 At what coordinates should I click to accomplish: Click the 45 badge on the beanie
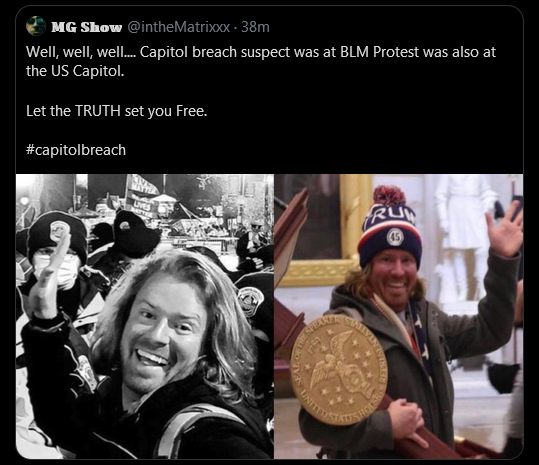click(x=395, y=237)
